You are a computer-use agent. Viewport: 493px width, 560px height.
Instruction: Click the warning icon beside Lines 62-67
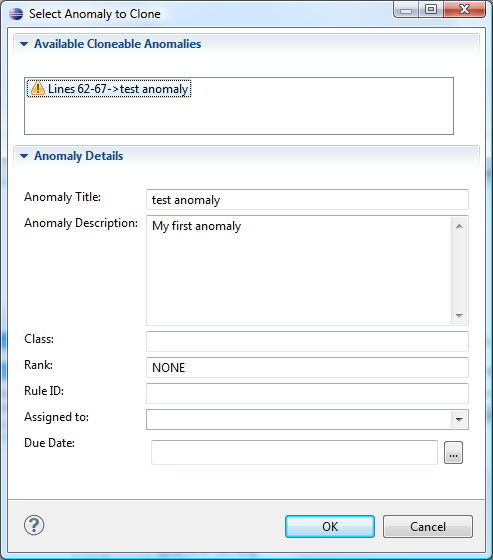tap(38, 88)
